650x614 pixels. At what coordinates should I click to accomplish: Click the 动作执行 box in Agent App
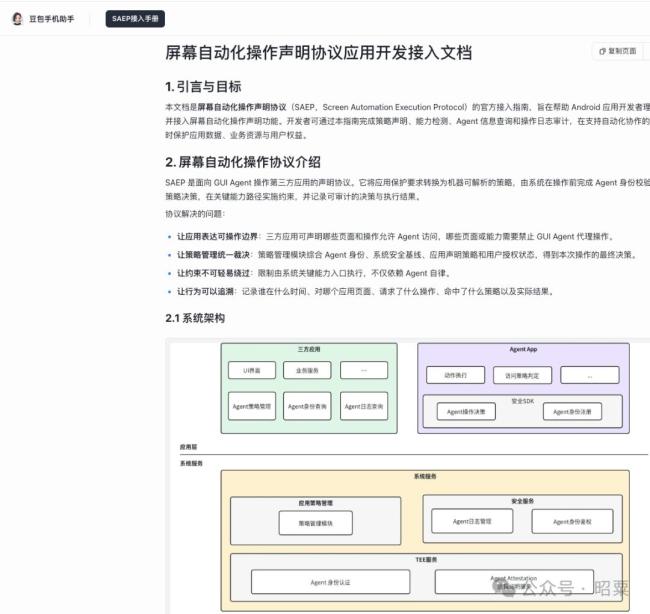[456, 375]
